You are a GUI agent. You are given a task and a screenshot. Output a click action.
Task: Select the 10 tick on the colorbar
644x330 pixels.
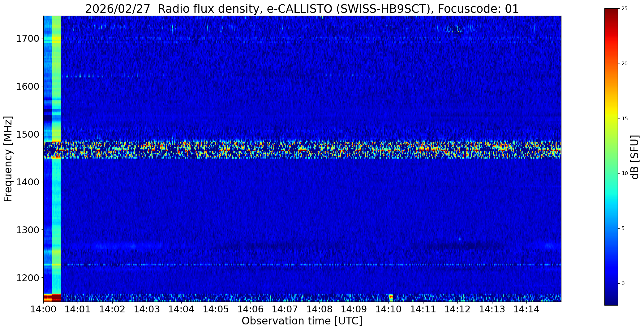pyautogui.click(x=625, y=174)
